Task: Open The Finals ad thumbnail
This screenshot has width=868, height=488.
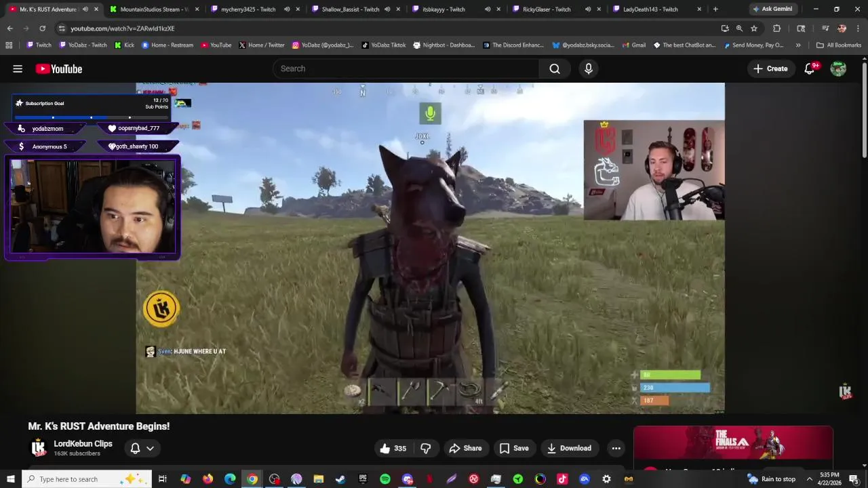Action: pos(733,443)
